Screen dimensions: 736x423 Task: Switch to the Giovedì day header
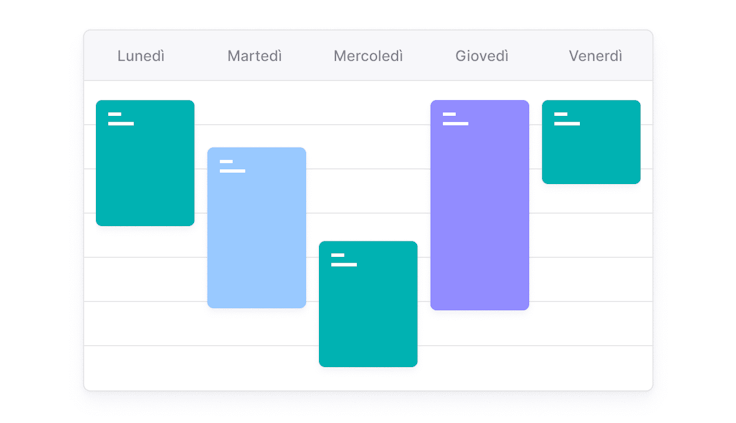tap(481, 56)
